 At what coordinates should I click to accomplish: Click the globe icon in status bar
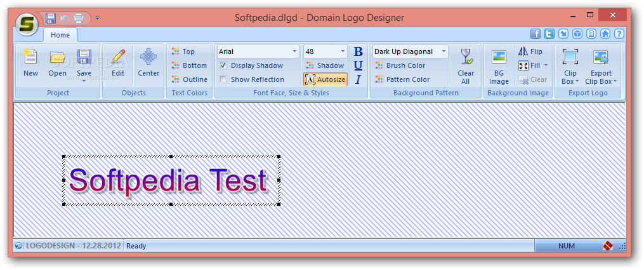19,246
